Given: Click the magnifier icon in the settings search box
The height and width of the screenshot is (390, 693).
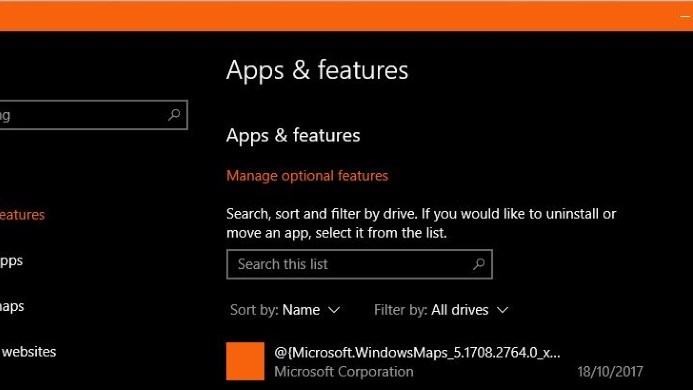Looking at the screenshot, I should point(174,115).
